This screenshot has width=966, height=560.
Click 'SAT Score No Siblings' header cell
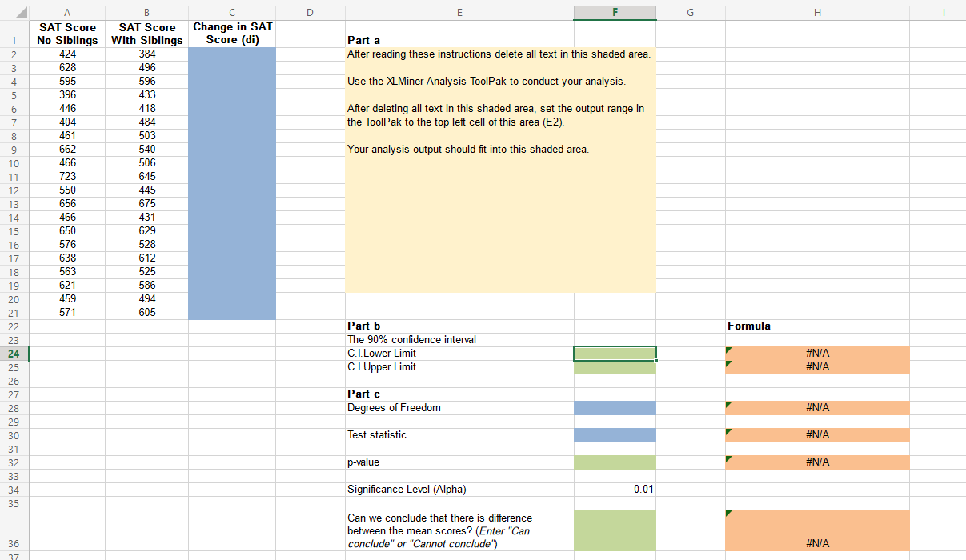(67, 34)
